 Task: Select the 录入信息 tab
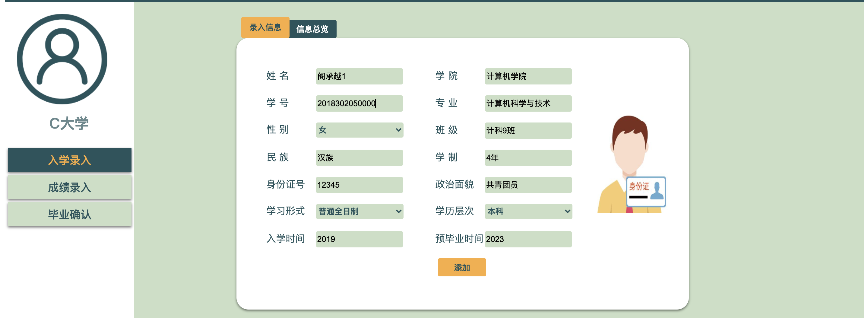pos(265,28)
